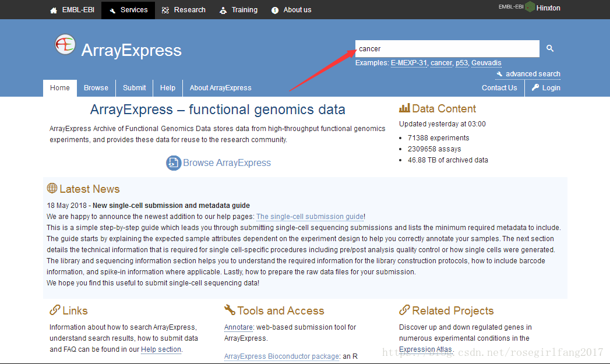This screenshot has width=610, height=364.
Task: Click the Links chain icon
Action: [55, 310]
